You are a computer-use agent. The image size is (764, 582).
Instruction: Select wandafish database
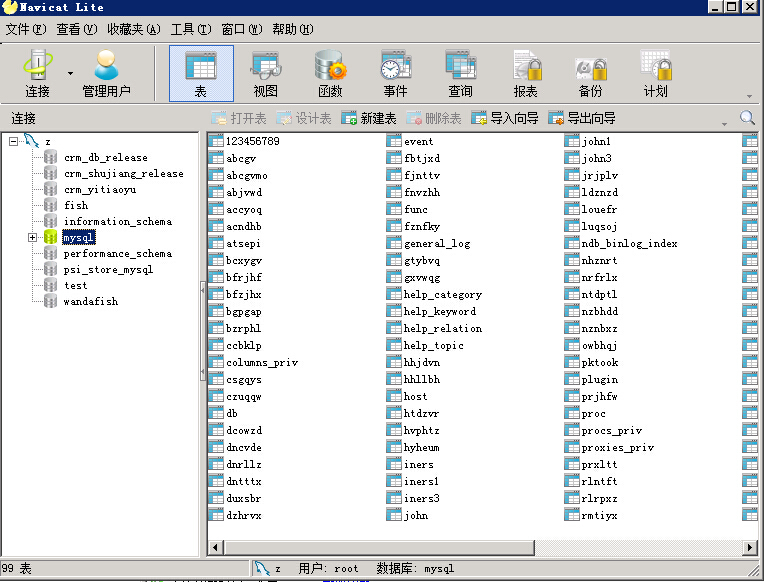coord(91,301)
